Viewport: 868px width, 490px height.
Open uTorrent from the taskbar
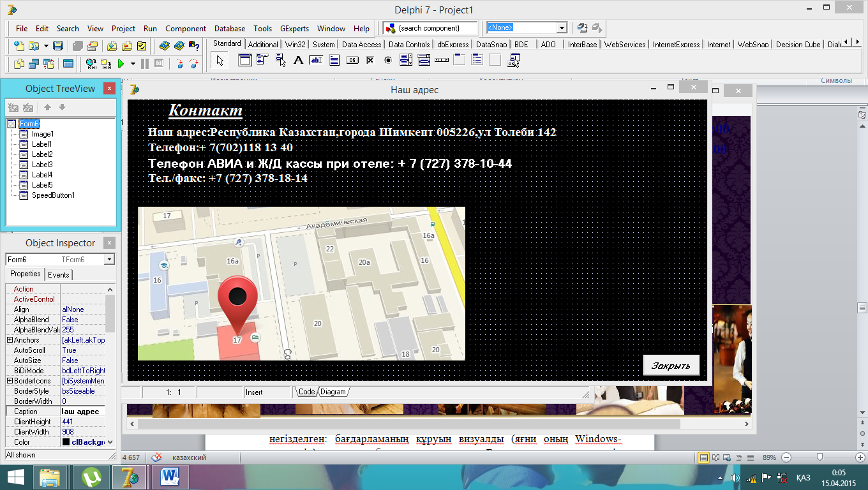[x=92, y=477]
